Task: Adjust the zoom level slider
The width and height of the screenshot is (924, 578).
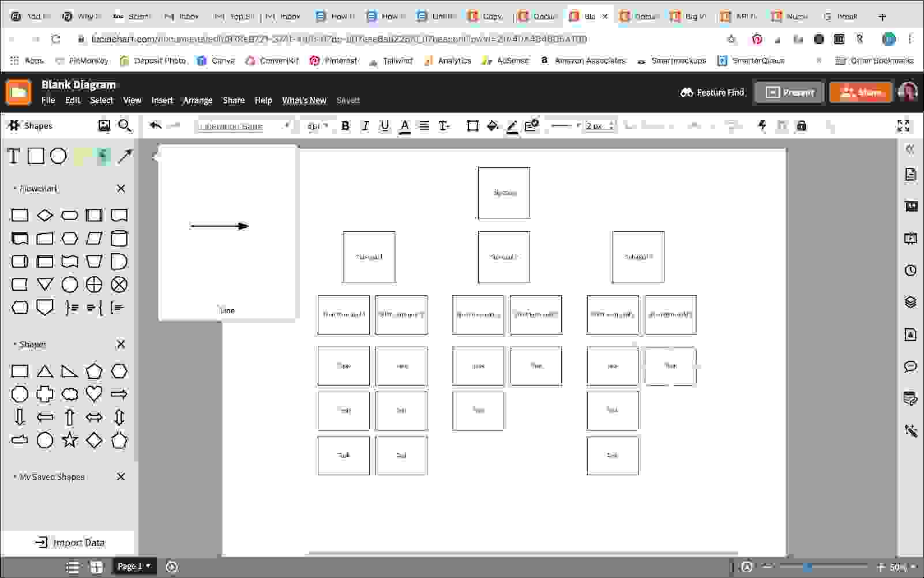Action: [809, 567]
